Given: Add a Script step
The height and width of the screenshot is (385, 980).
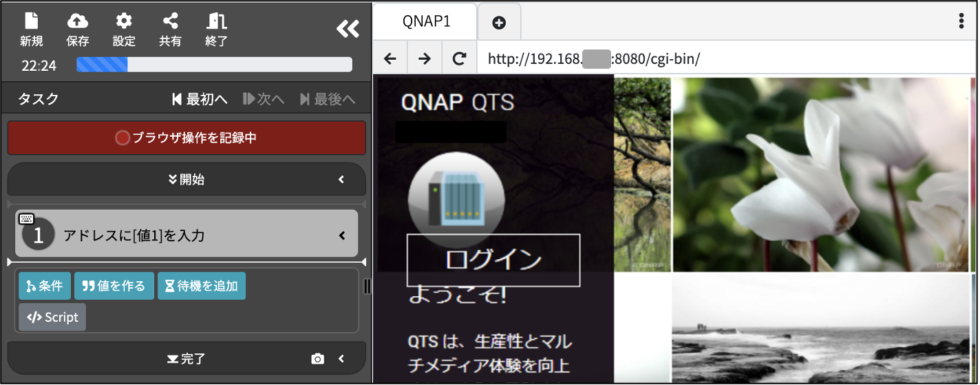Looking at the screenshot, I should tap(52, 318).
